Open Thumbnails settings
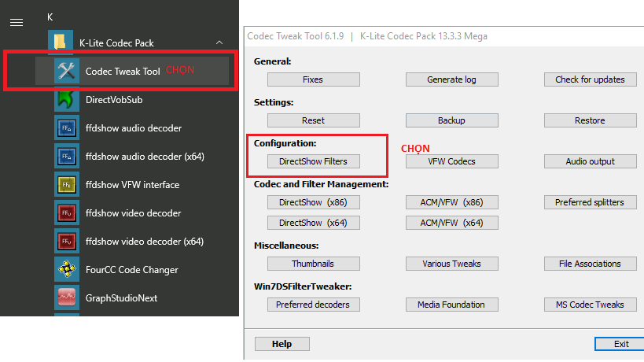This screenshot has width=644, height=362. click(314, 264)
